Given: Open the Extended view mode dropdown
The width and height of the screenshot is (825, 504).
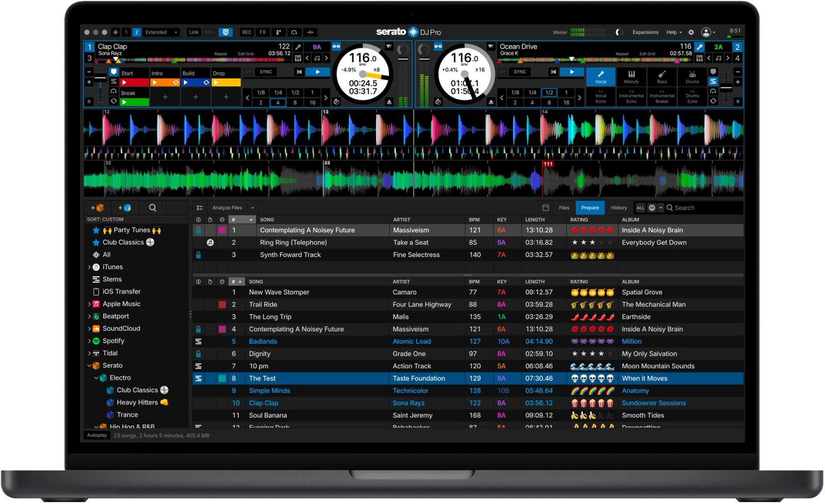Looking at the screenshot, I should (x=161, y=32).
